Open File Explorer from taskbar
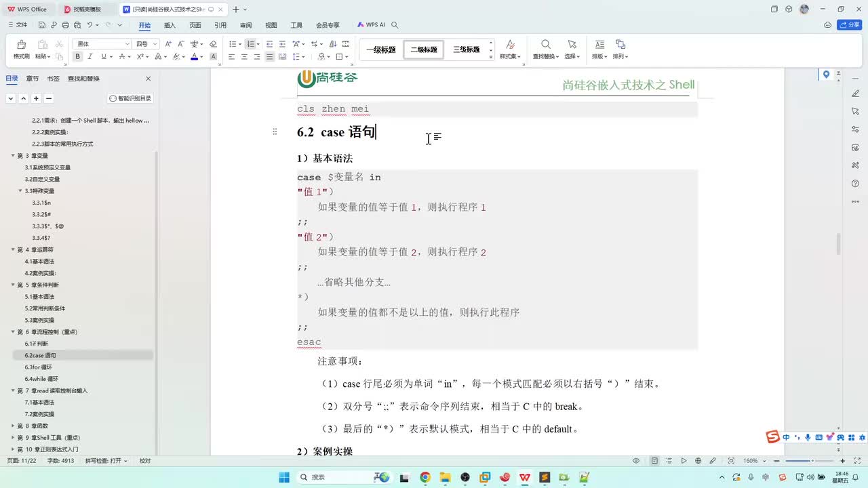868x488 pixels. click(445, 477)
